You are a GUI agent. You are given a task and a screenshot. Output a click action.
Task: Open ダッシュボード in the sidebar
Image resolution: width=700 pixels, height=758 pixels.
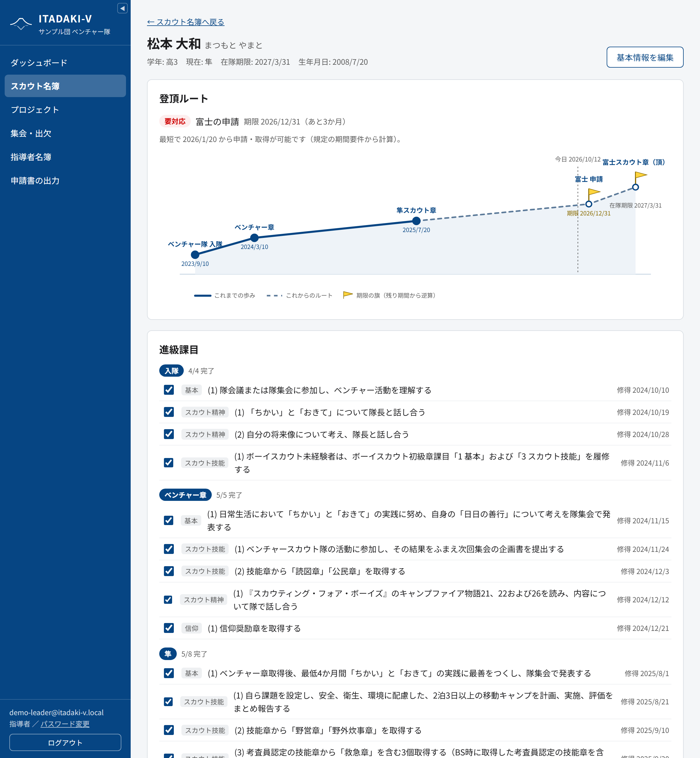(65, 62)
